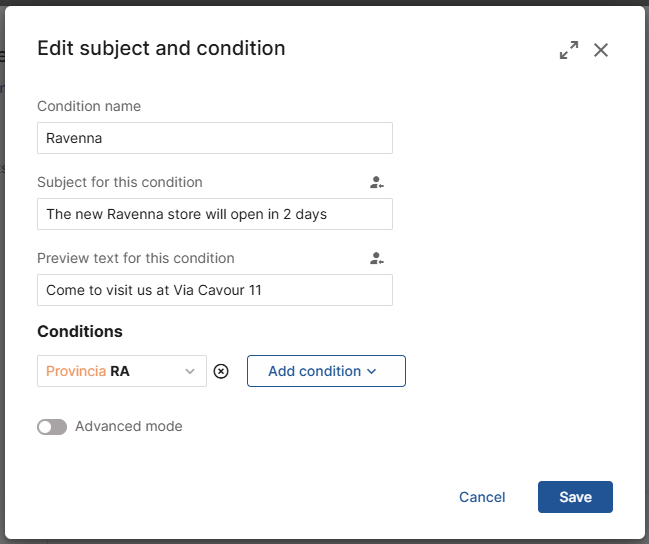
Task: Click the Advanced mode label text
Action: click(x=129, y=427)
